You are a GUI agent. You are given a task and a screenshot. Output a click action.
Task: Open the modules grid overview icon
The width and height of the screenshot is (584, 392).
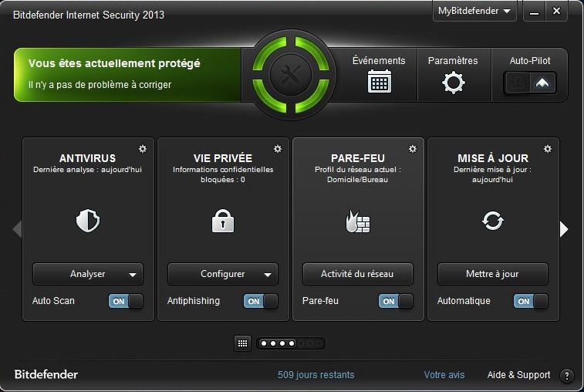pos(242,343)
